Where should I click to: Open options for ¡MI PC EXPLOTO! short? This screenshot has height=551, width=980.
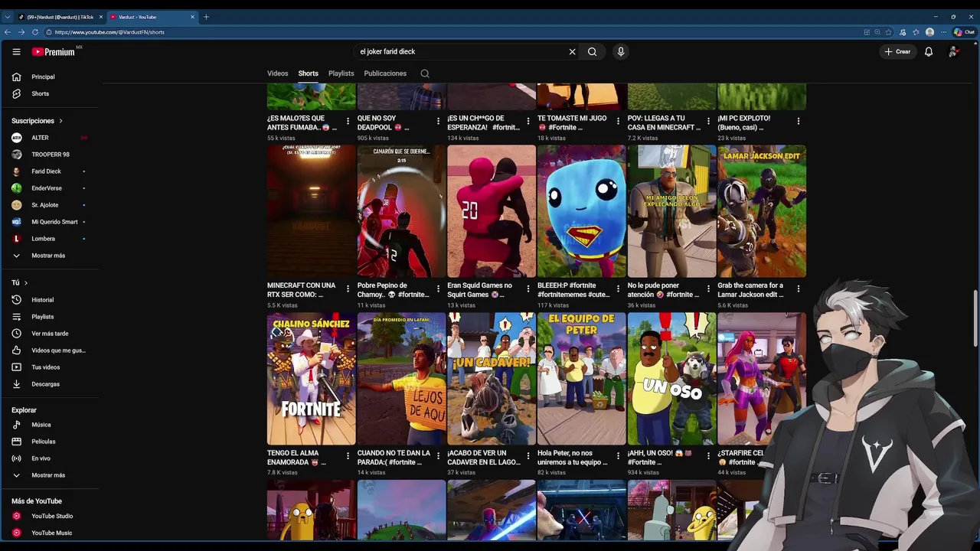798,122
